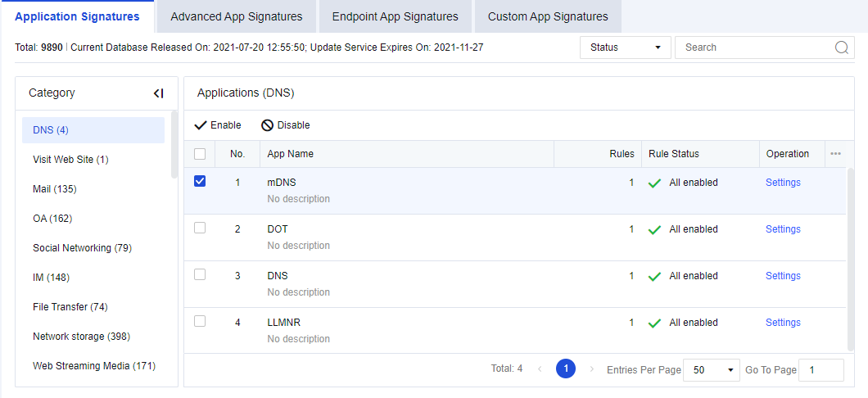Switch to Advanced App Signatures tab

(237, 16)
